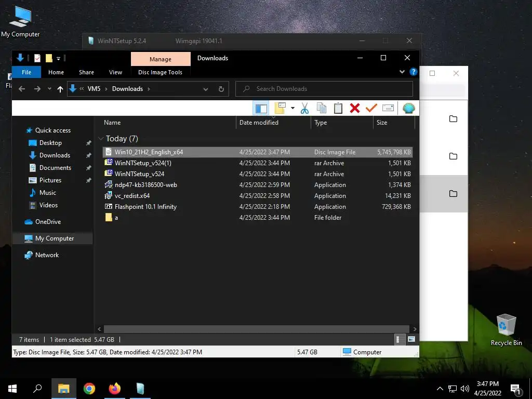Click the horizontal scrollbar in file list
This screenshot has width=532, height=399.
[x=257, y=329]
